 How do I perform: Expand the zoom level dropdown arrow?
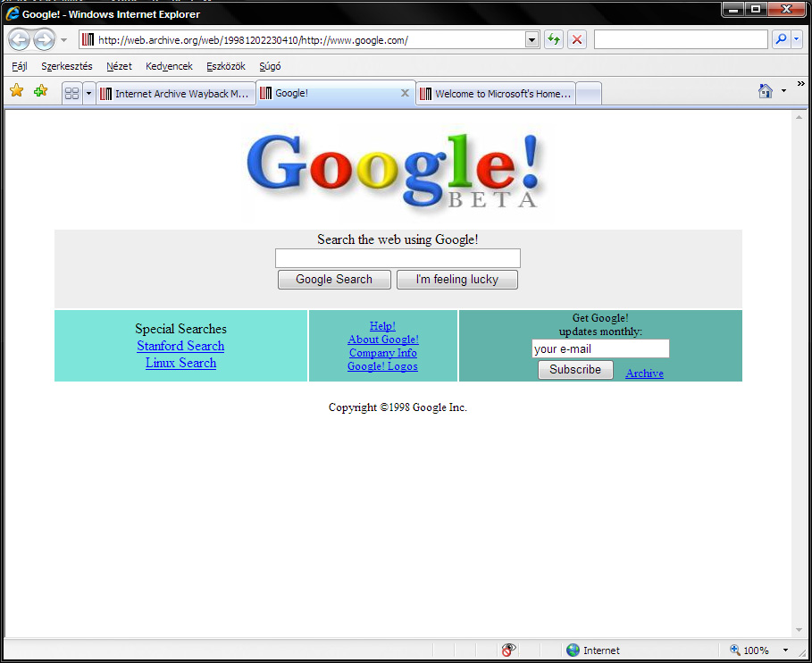tap(785, 650)
